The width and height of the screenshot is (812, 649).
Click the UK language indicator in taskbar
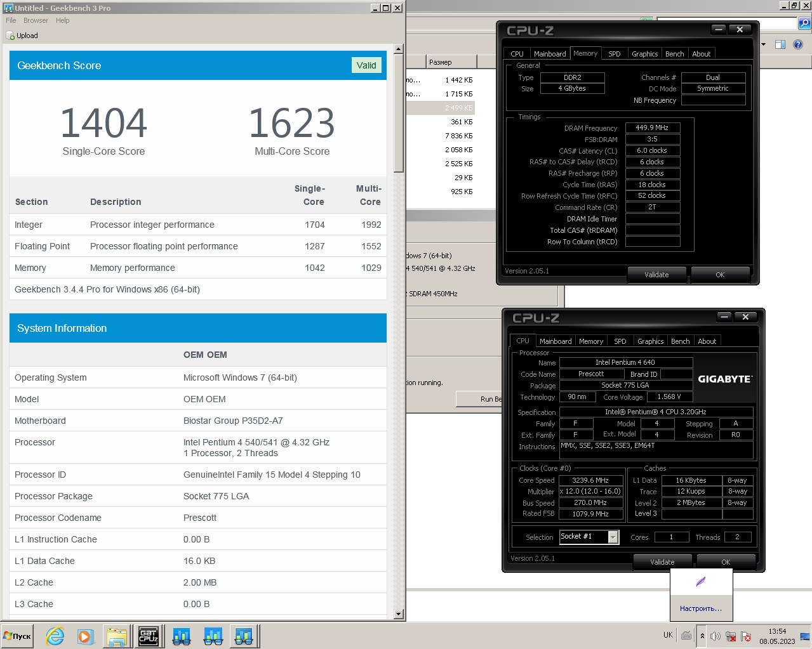[668, 635]
